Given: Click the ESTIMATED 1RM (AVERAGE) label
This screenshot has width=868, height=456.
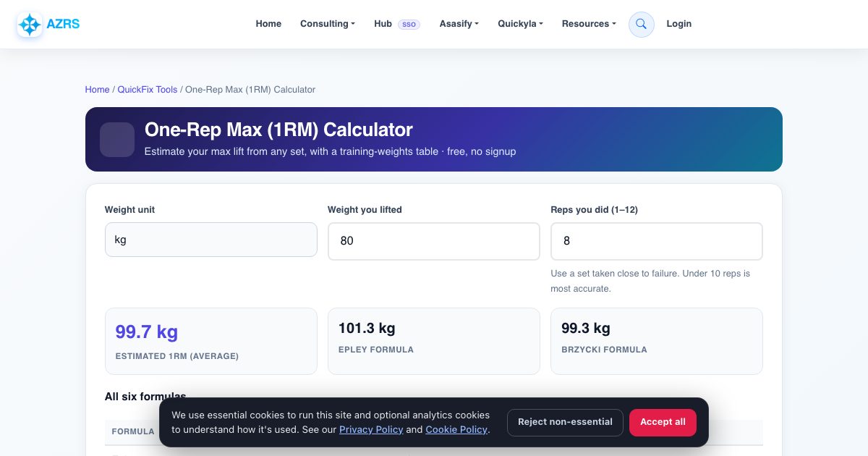Looking at the screenshot, I should tap(177, 356).
